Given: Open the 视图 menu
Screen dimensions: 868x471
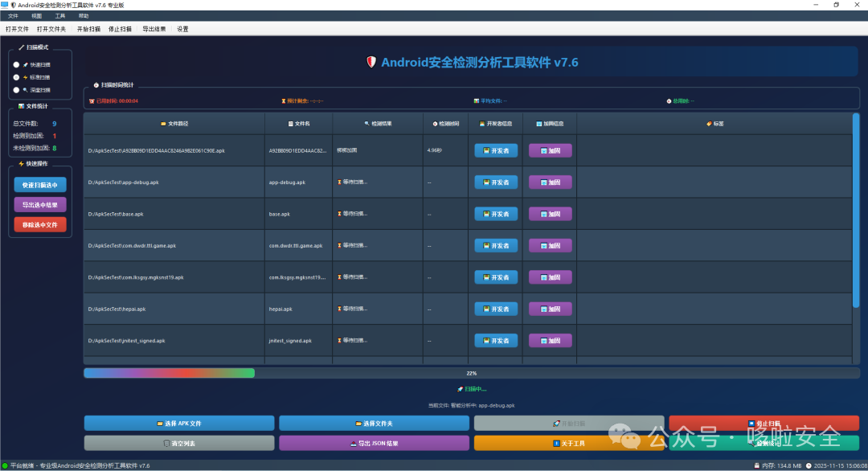Looking at the screenshot, I should pyautogui.click(x=36, y=16).
